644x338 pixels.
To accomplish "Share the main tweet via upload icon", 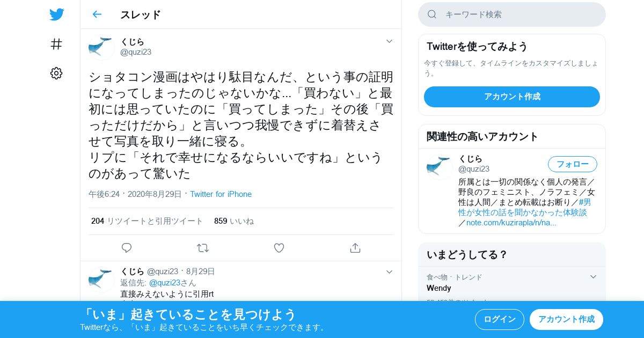I will click(355, 248).
